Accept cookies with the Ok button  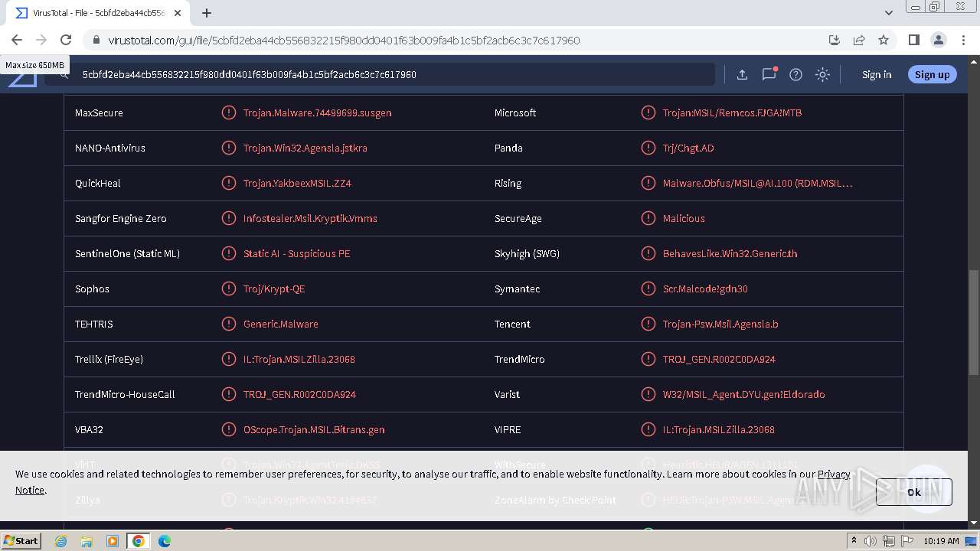point(913,492)
